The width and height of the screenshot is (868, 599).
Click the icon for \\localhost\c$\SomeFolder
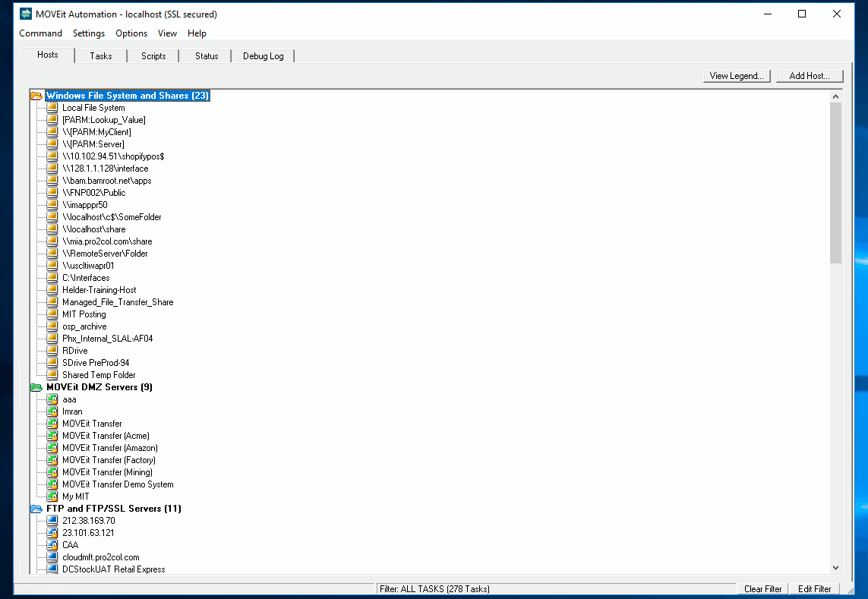click(x=52, y=218)
